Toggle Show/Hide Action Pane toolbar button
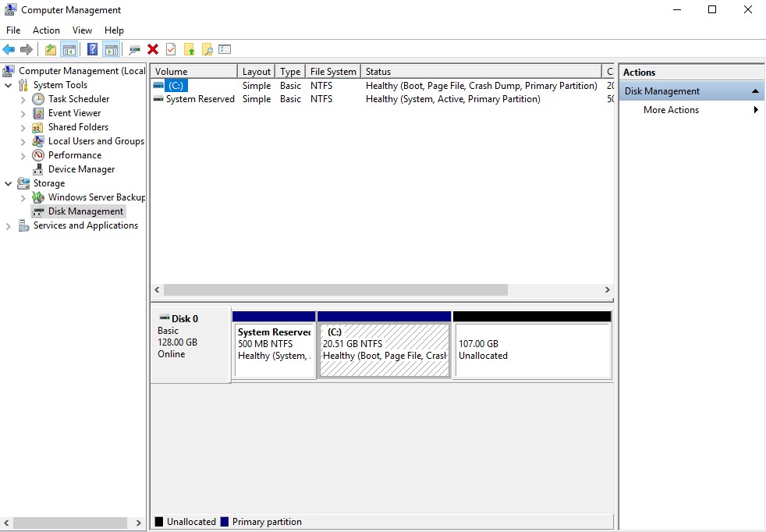Viewport: 766px width, 532px height. pos(112,50)
